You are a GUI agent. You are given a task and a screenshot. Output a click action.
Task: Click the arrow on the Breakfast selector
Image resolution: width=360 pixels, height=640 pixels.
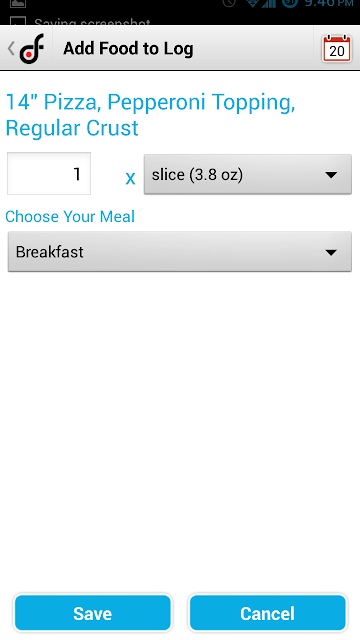click(331, 252)
